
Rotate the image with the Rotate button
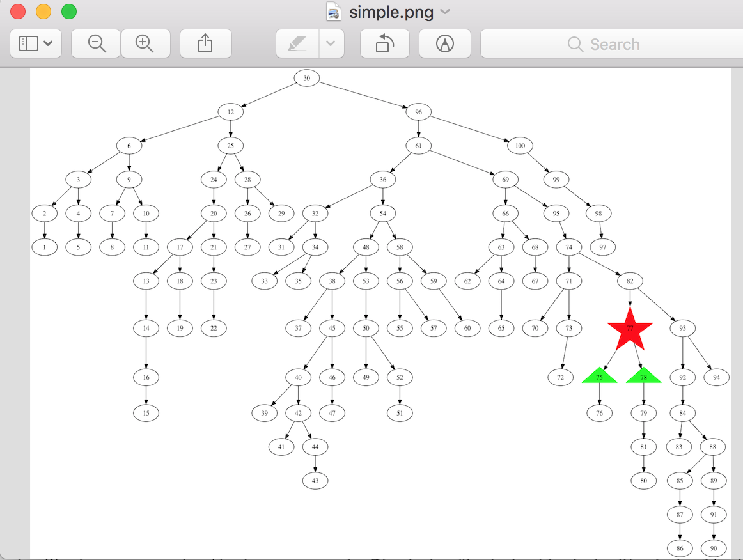pyautogui.click(x=384, y=44)
